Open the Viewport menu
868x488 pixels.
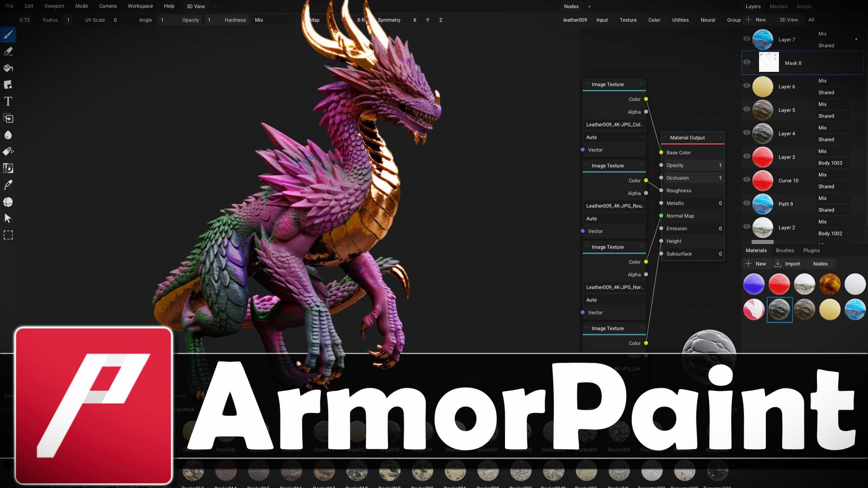click(x=54, y=6)
